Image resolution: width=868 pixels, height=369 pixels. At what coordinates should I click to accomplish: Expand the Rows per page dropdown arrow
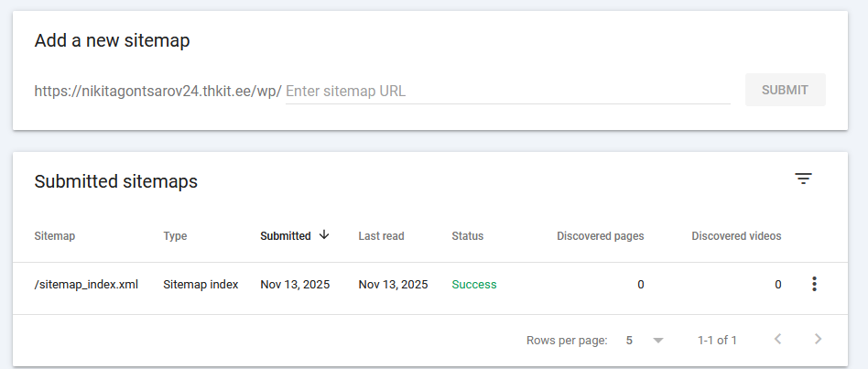[x=657, y=340]
